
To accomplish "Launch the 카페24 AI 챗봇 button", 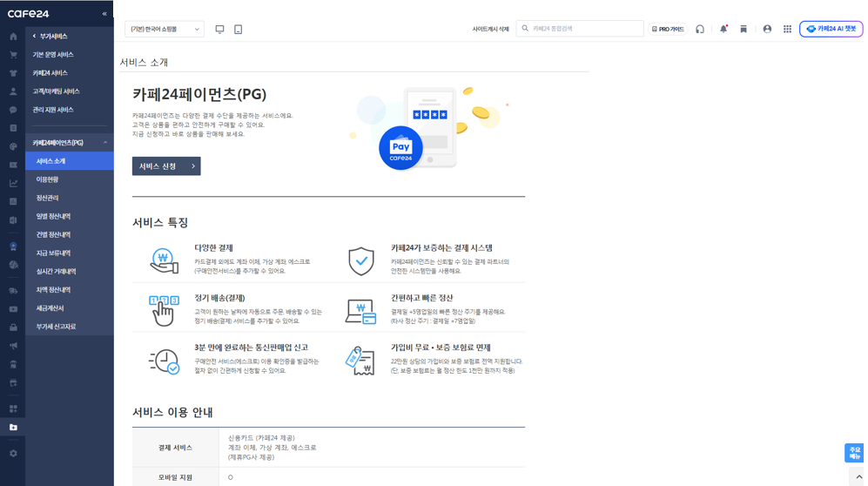I will [831, 29].
